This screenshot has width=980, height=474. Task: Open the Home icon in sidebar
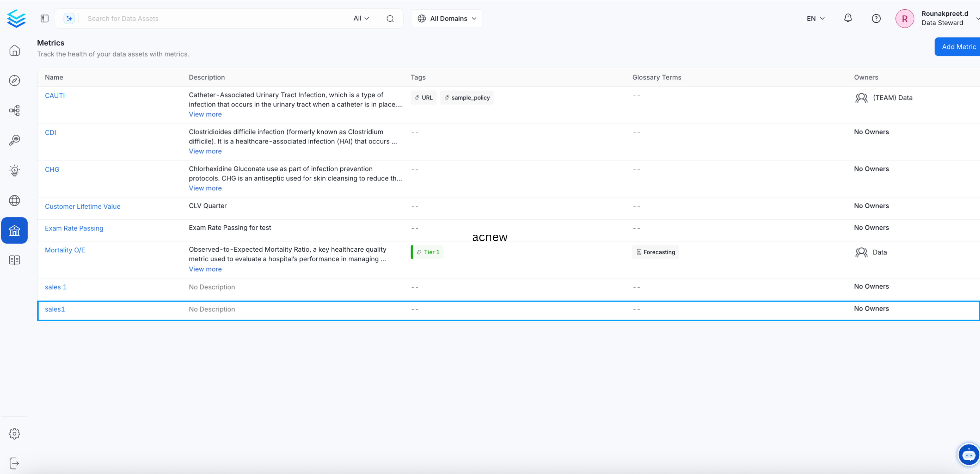click(14, 50)
